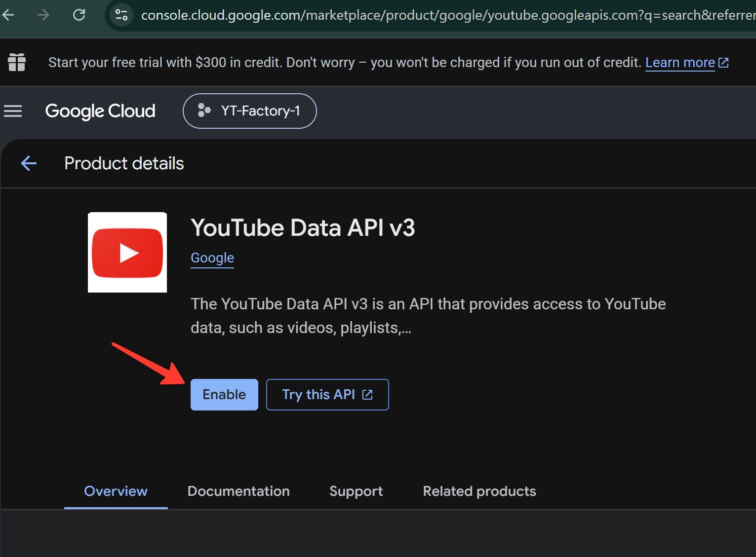Switch to the Documentation tab

coord(239,491)
